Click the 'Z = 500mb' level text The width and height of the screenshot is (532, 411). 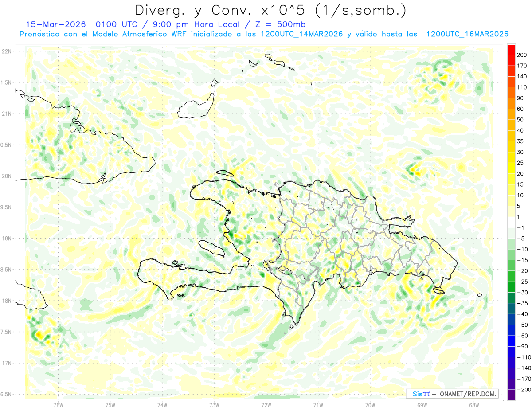click(279, 24)
